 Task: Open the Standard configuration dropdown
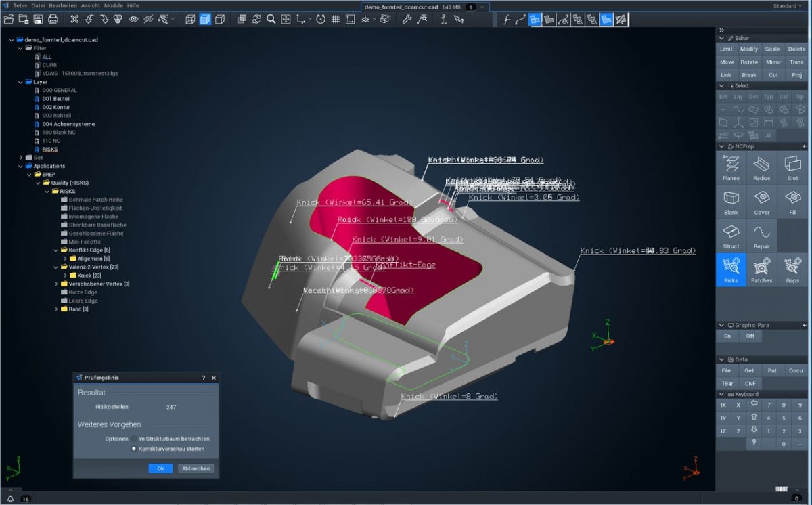[786, 5]
